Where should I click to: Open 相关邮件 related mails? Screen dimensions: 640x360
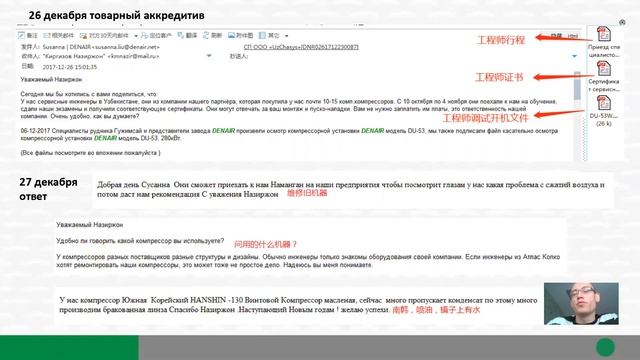click(x=58, y=36)
